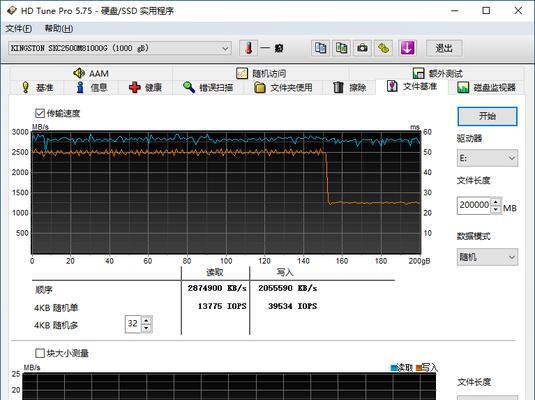Click the 开始 start button

tap(487, 116)
